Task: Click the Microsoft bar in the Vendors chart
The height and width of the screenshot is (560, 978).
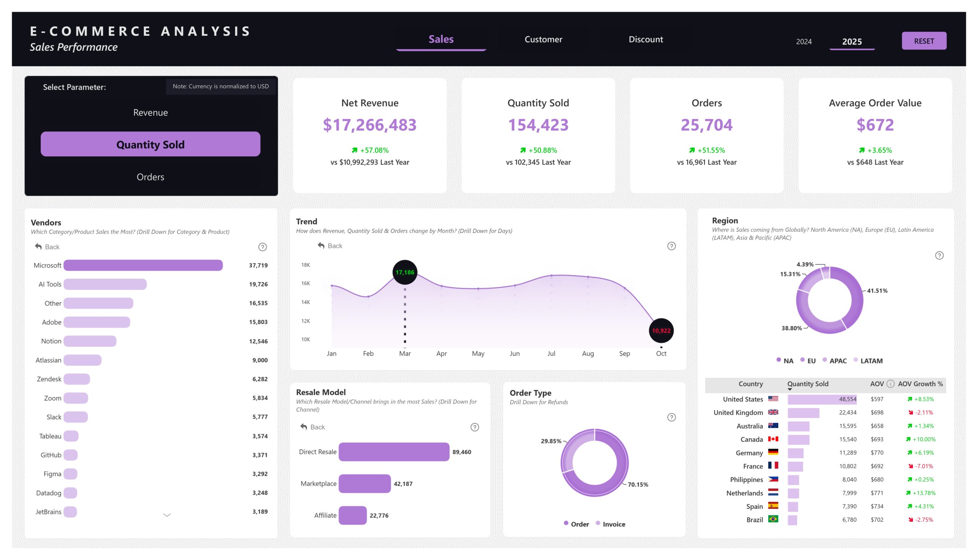Action: [x=142, y=265]
